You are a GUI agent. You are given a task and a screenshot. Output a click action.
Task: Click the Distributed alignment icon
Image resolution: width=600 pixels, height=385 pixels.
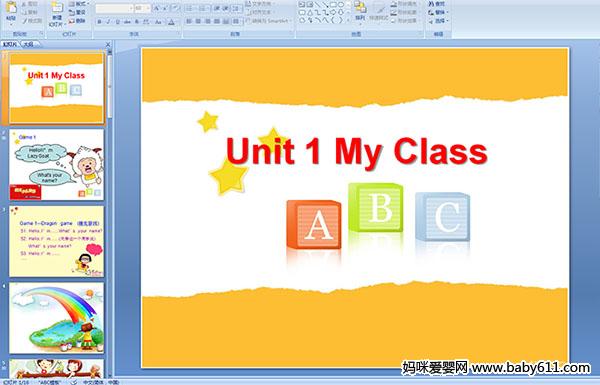point(227,21)
